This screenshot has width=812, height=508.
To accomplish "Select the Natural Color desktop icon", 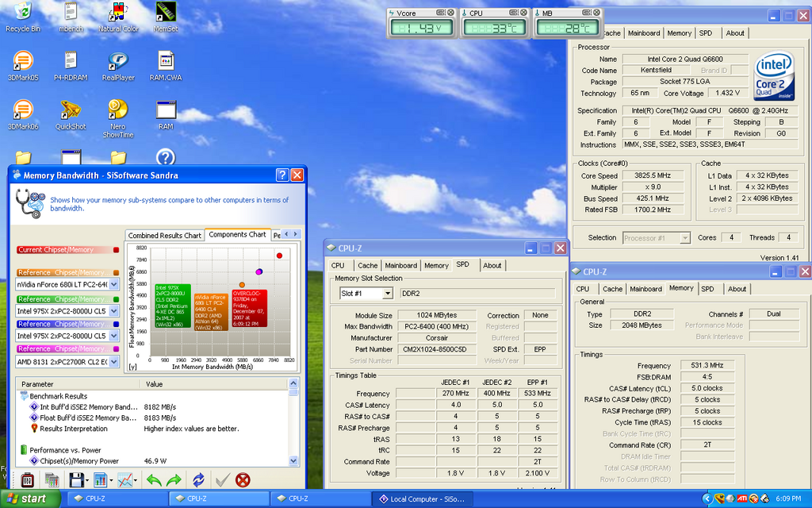I will point(119,17).
